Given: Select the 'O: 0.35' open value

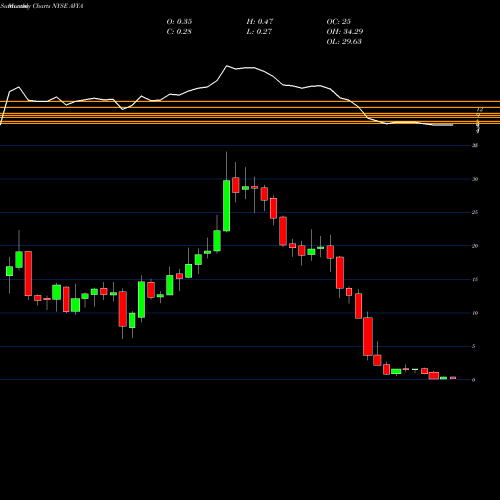Looking at the screenshot, I should coord(179,22).
